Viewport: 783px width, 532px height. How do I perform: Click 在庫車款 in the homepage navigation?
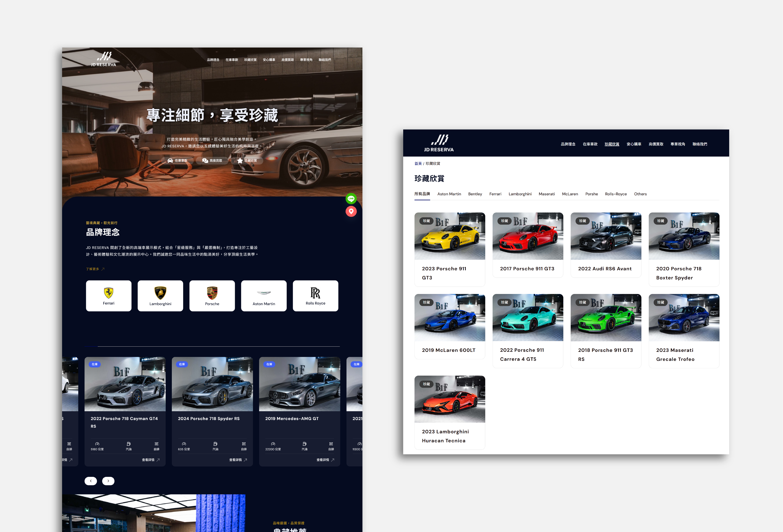(x=232, y=60)
